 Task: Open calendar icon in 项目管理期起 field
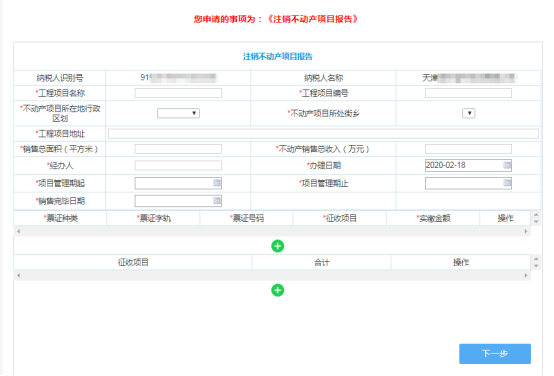pyautogui.click(x=217, y=183)
